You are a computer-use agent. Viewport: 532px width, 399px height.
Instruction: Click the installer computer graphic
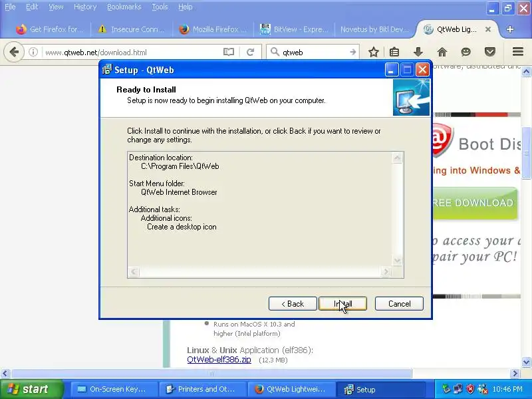pos(411,97)
